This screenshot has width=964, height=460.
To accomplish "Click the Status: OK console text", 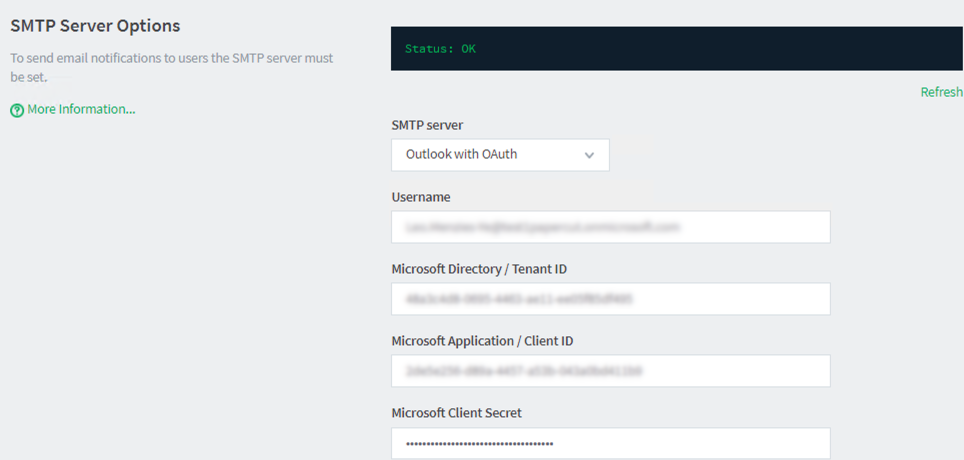I will pos(440,49).
